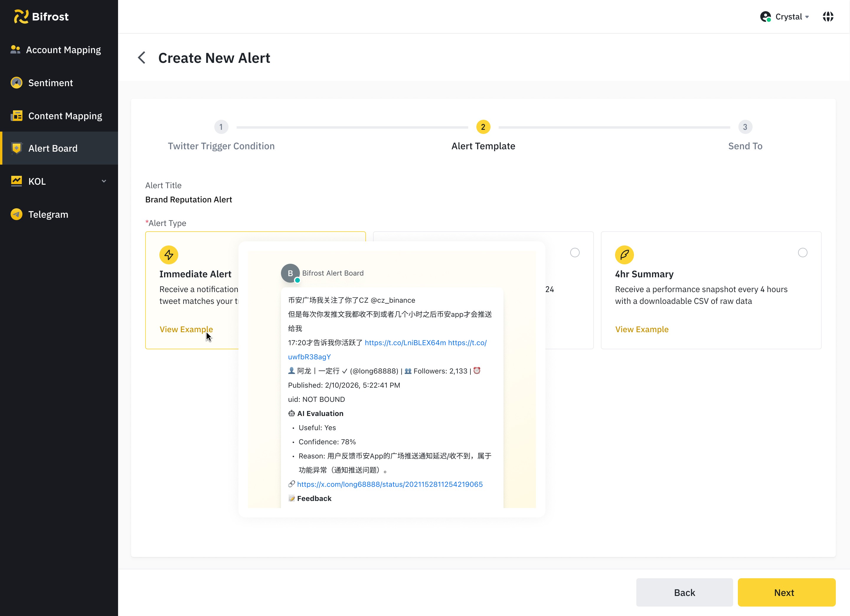The width and height of the screenshot is (850, 616).
Task: Click the lightning Immediate Alert icon
Action: pos(169,255)
